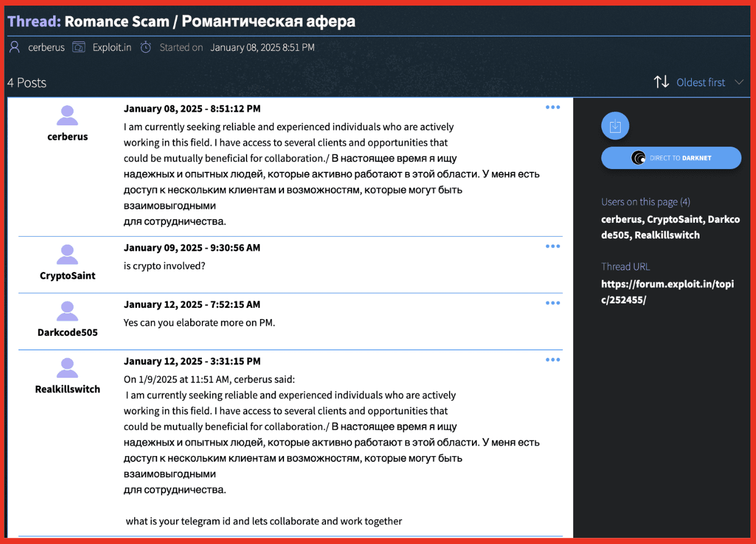Click the sort arrows icon near Oldest first
The image size is (756, 544).
[661, 82]
